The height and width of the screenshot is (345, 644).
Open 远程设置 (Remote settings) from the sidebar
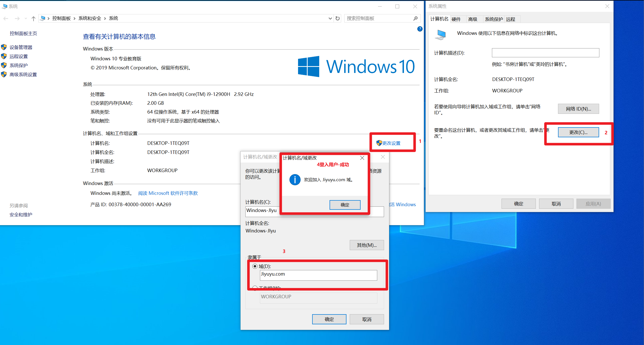coord(18,57)
